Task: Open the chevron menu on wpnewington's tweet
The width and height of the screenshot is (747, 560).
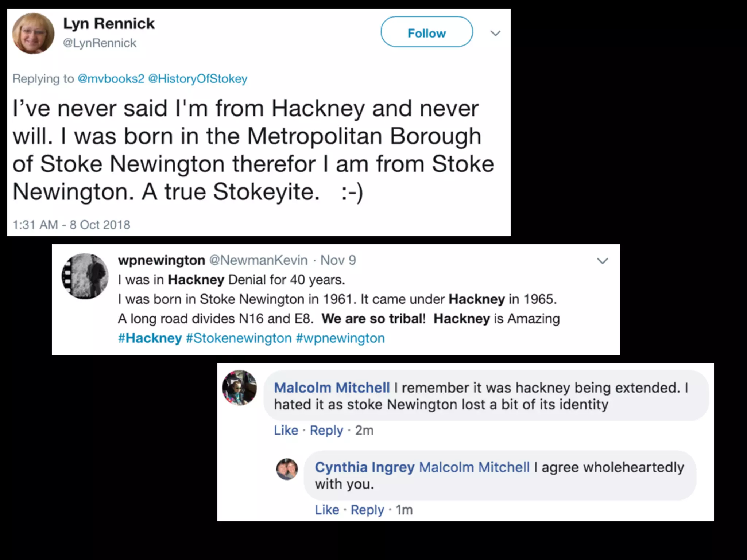Action: pyautogui.click(x=602, y=261)
